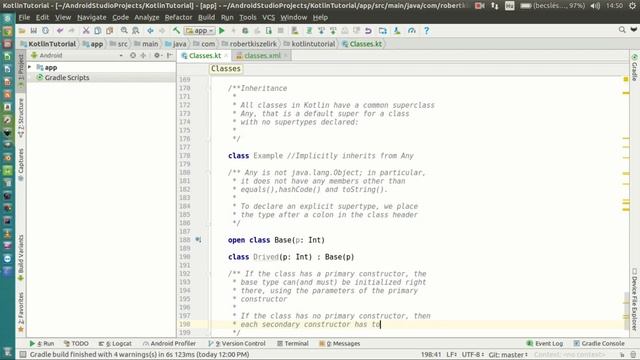Click the Make Project hammer icon
Viewport: 640px width, 360px height.
(x=176, y=31)
